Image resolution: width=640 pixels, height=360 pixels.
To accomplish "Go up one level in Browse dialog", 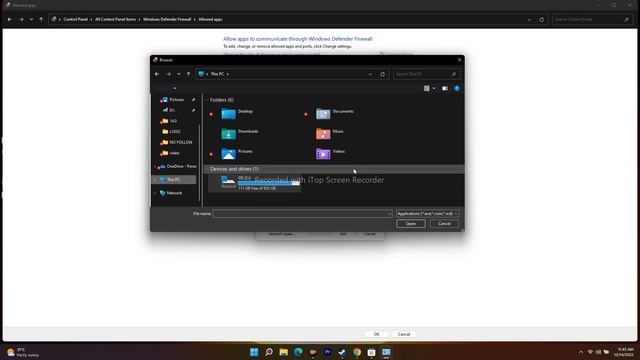I will tap(189, 74).
